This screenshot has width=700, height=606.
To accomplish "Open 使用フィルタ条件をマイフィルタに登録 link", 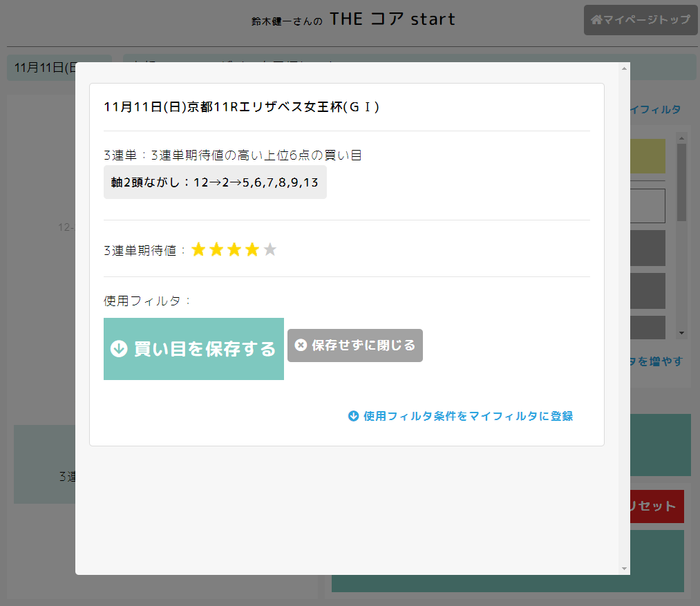I will tap(468, 416).
